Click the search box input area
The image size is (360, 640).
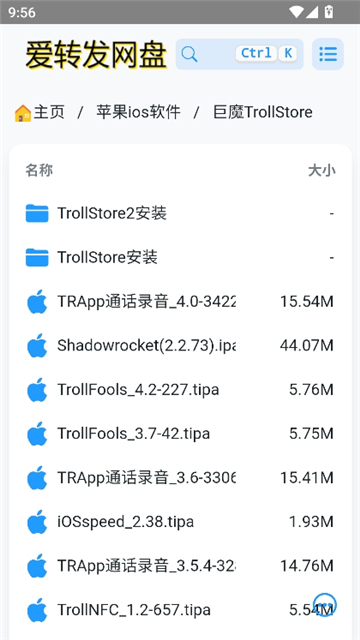click(239, 54)
